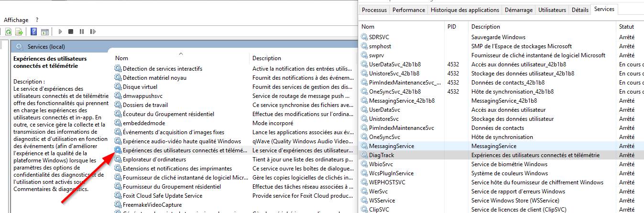Click the show/hide action pane icon
Viewport: 644px width, 213px height.
click(x=44, y=32)
